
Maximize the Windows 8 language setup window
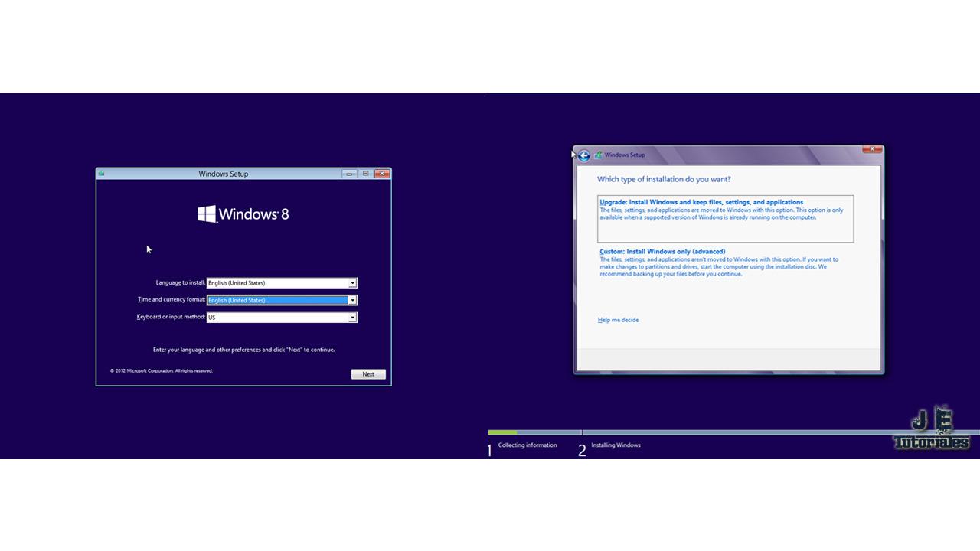(366, 174)
